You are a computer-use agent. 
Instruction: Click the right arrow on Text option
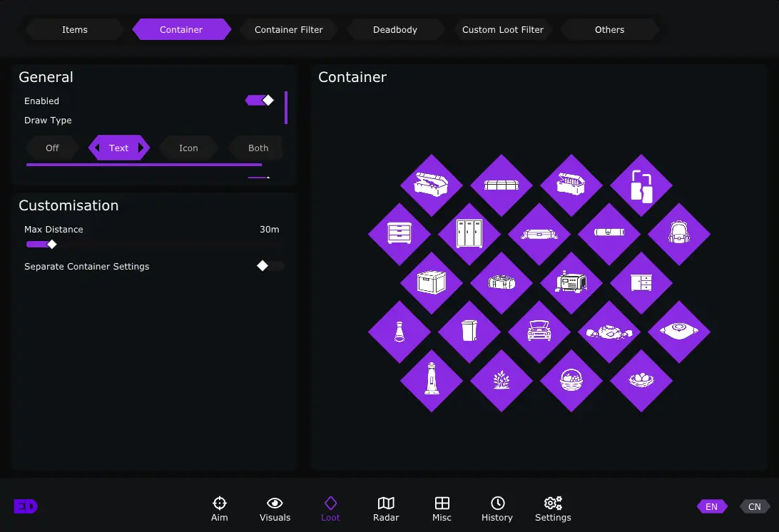pos(141,148)
